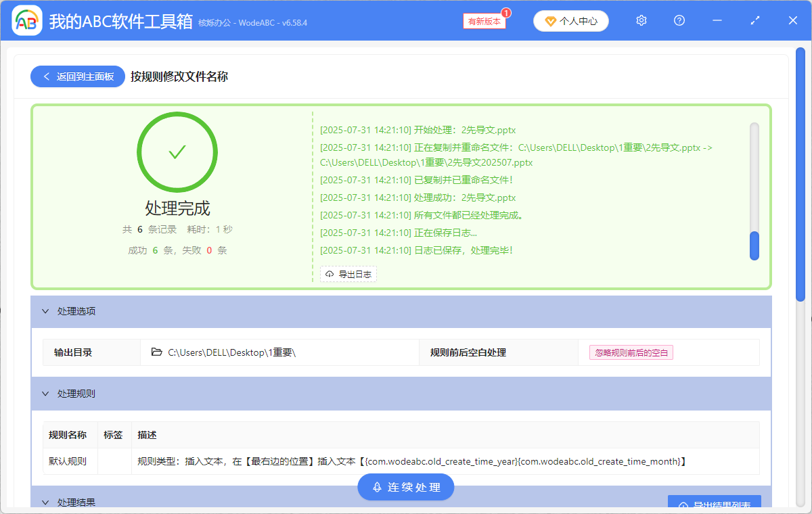
Task: Click 导出日志 to export the log
Action: (x=348, y=274)
